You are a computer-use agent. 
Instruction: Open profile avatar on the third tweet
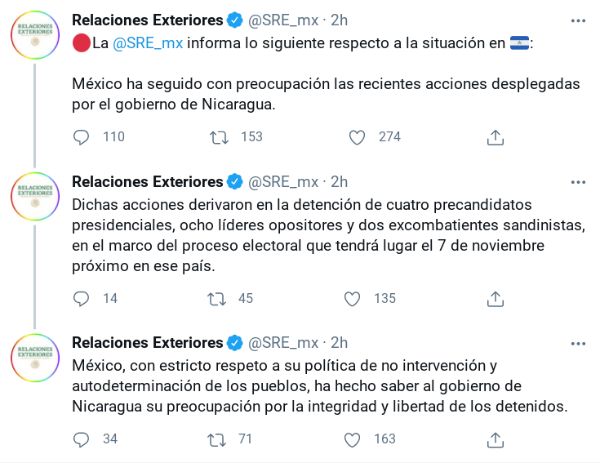[x=36, y=364]
